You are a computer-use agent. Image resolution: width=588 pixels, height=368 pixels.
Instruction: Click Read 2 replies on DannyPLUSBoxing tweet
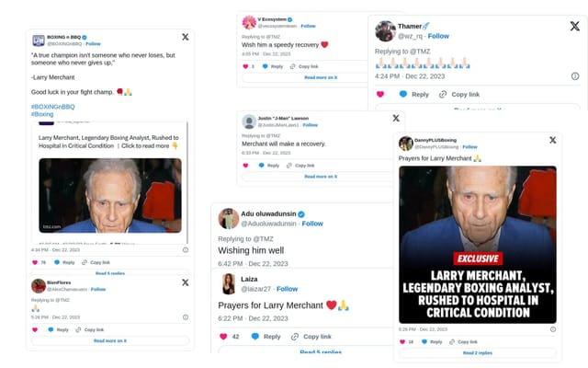pos(478,353)
